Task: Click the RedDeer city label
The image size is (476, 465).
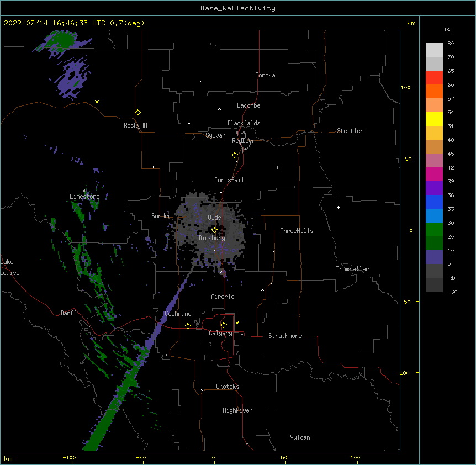Action: 243,141
